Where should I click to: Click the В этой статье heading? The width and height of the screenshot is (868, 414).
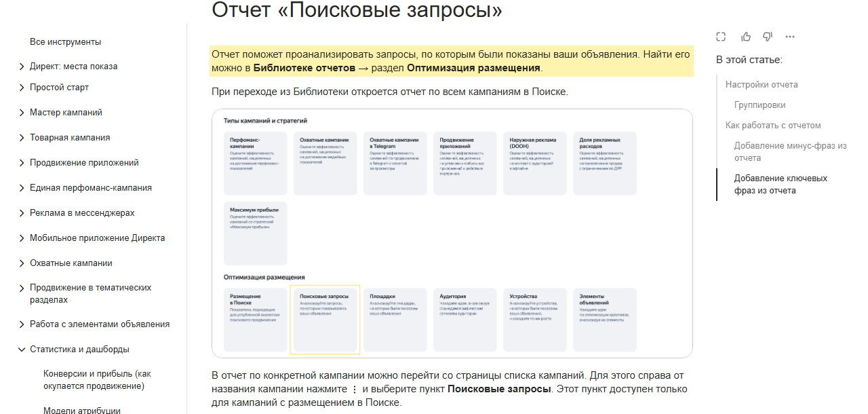point(749,60)
